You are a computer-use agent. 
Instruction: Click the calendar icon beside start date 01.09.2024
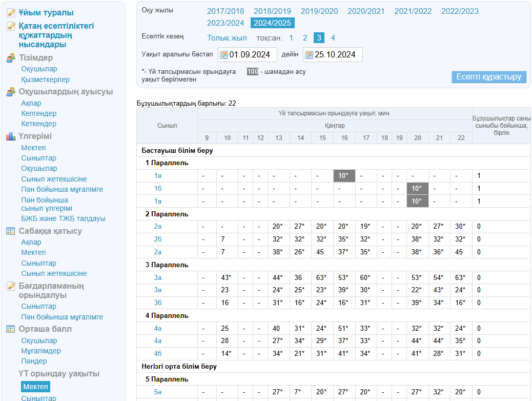[x=223, y=55]
